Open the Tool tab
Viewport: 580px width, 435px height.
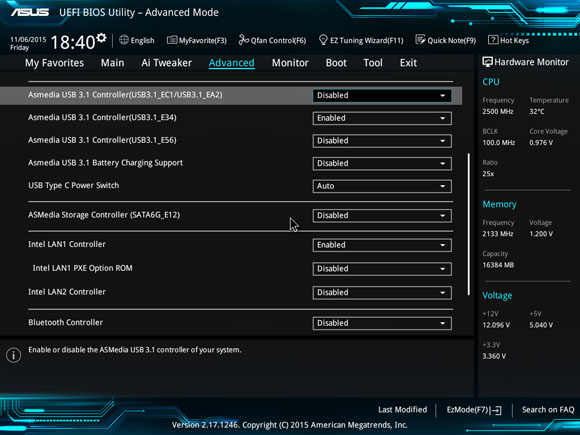pyautogui.click(x=373, y=63)
